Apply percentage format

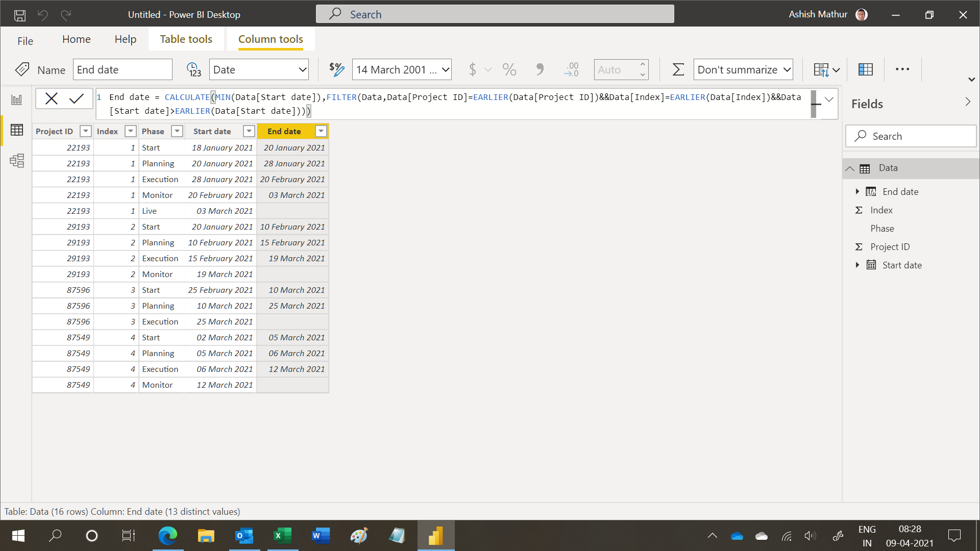tap(509, 69)
